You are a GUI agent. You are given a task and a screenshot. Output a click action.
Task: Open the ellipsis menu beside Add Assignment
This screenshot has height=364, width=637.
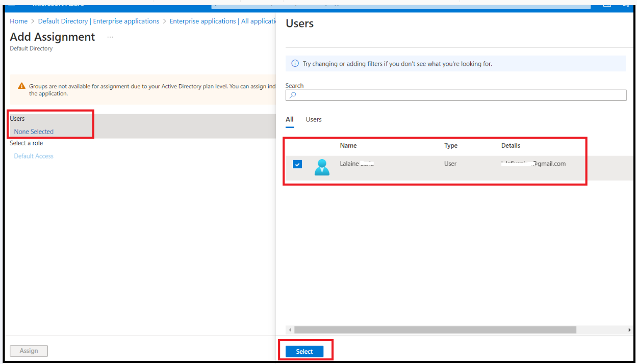click(110, 37)
